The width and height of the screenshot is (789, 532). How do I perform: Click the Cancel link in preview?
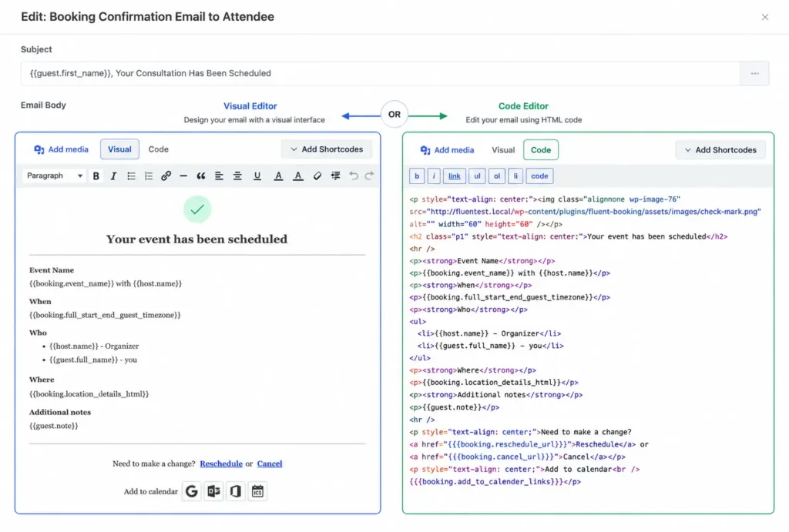(270, 463)
